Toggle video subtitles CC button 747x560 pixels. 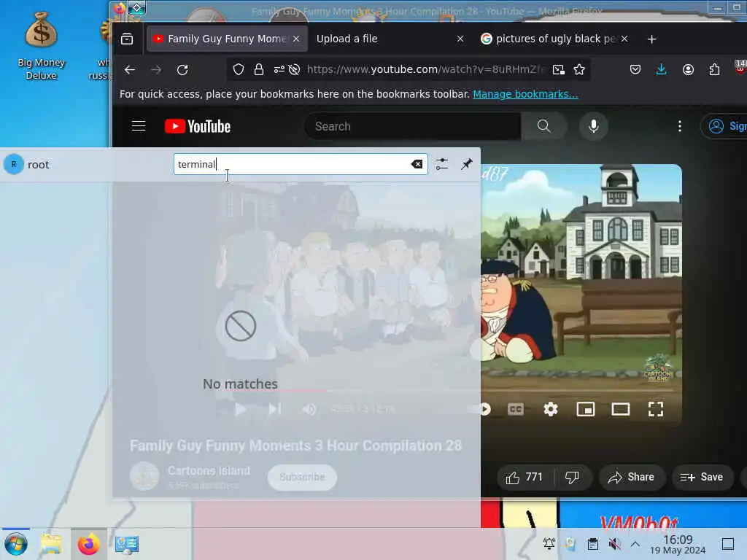(x=516, y=409)
